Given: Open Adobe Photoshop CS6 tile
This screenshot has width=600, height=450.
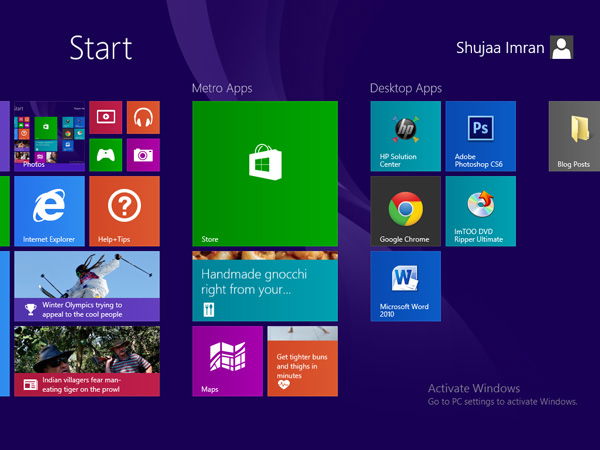Looking at the screenshot, I should pos(481,136).
